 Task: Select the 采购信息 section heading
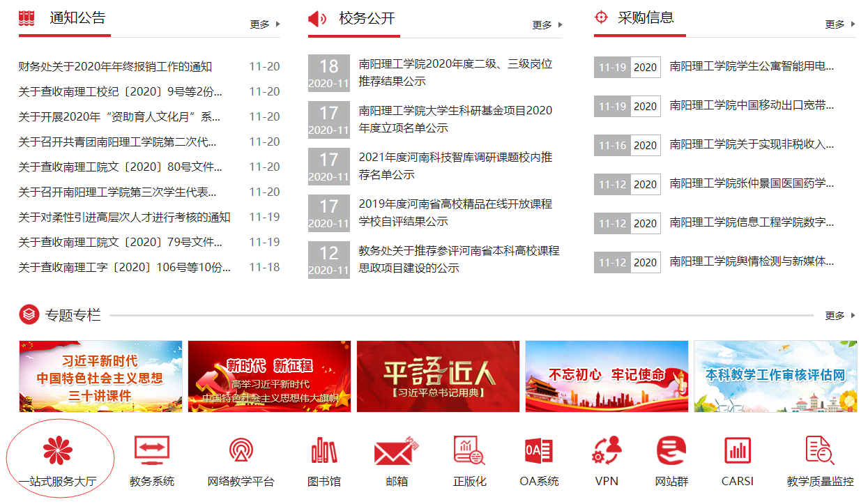tap(646, 18)
